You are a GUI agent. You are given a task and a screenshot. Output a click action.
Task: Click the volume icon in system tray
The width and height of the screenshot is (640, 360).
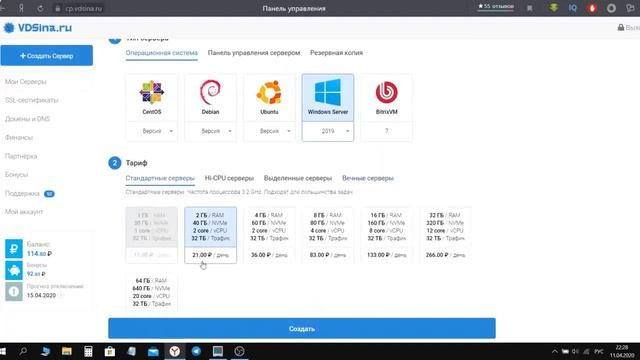[575, 351]
